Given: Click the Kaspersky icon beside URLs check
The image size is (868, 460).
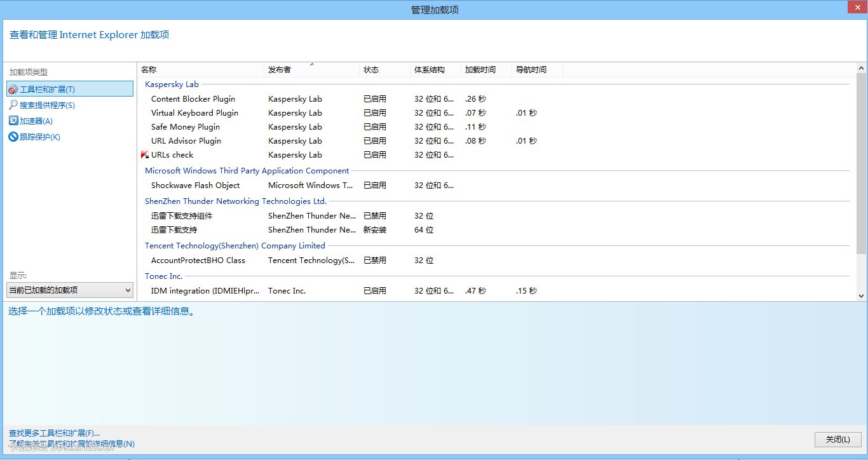Looking at the screenshot, I should click(144, 155).
